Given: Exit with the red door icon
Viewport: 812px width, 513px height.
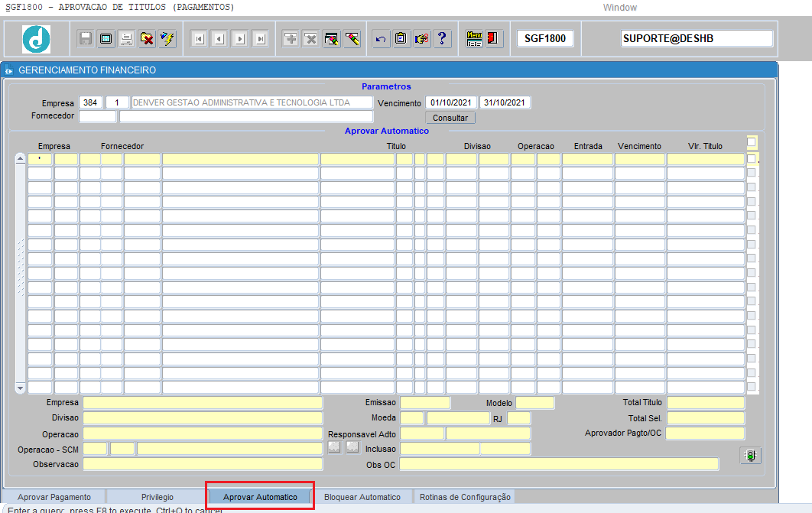Looking at the screenshot, I should 492,39.
